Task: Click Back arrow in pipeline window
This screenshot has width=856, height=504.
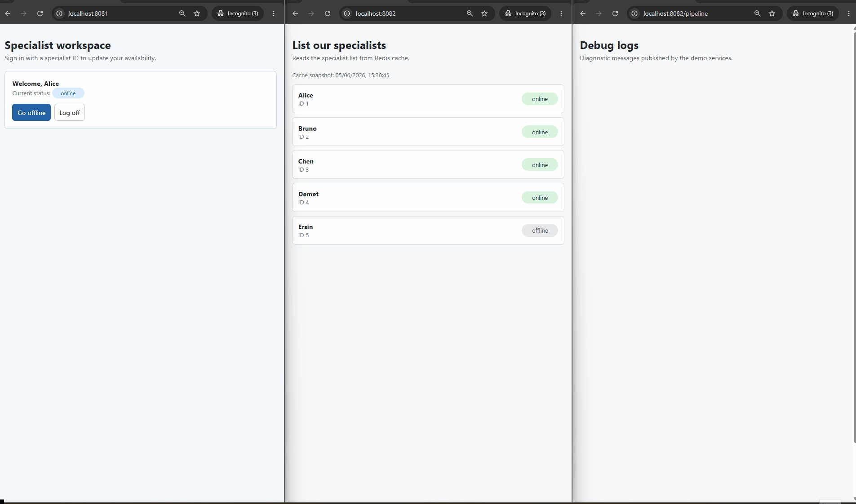Action: (x=583, y=13)
